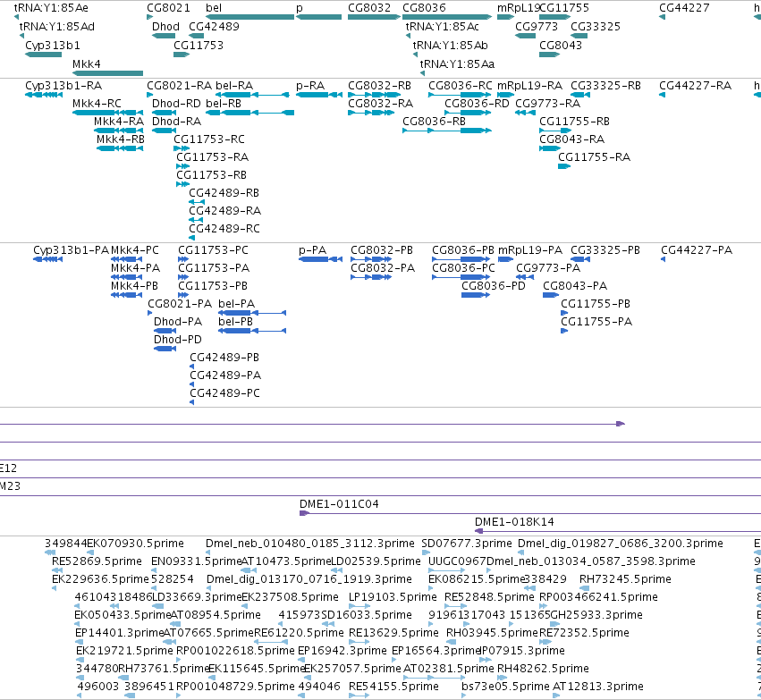761x700 pixels.
Task: Click the tRNA:Y1:85Aa label
Action: tap(457, 64)
